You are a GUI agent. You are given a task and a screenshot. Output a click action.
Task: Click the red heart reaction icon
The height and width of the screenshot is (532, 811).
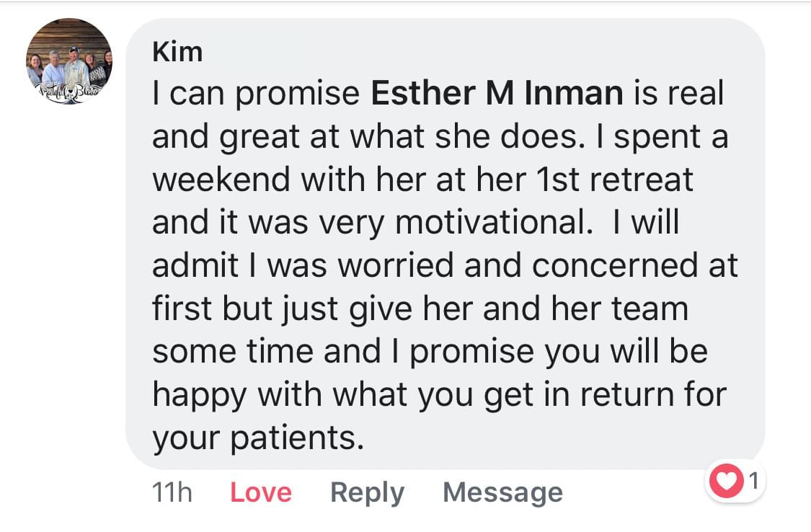pos(726,480)
